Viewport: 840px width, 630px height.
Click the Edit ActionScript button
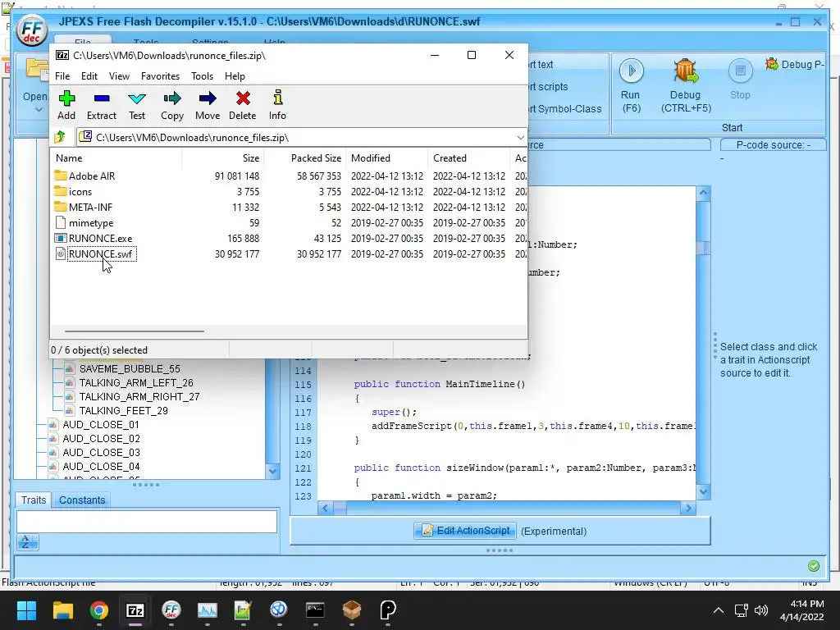[x=466, y=531]
